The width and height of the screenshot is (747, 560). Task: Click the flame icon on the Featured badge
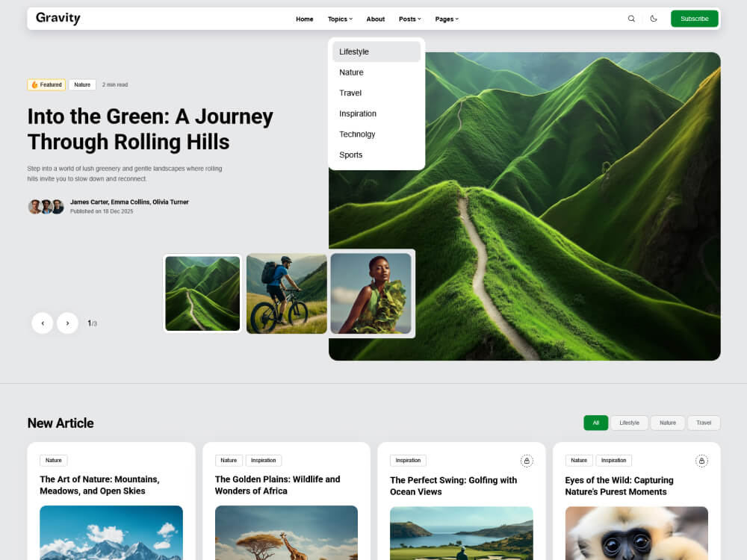click(33, 84)
